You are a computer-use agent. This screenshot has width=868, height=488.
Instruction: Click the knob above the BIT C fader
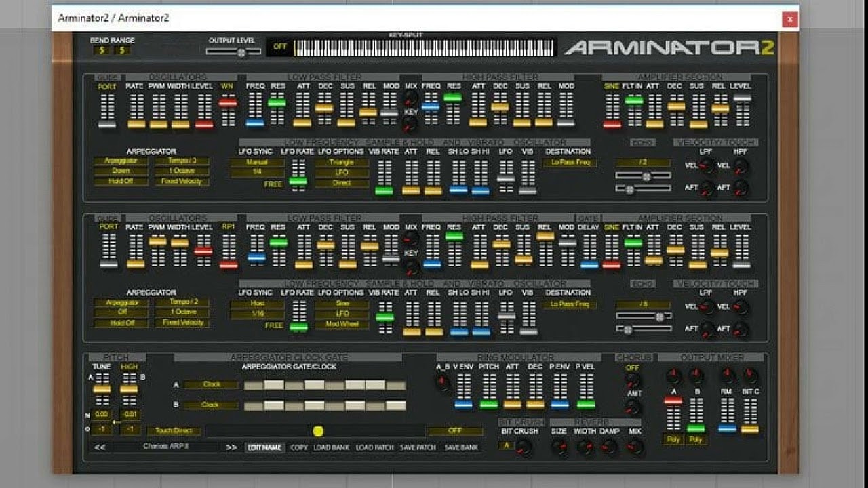click(750, 377)
